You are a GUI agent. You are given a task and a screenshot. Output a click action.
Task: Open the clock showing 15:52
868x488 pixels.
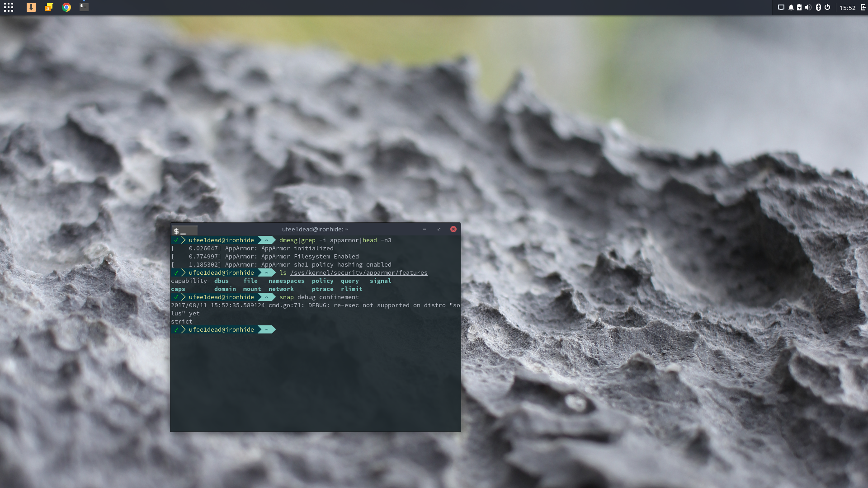click(x=848, y=8)
